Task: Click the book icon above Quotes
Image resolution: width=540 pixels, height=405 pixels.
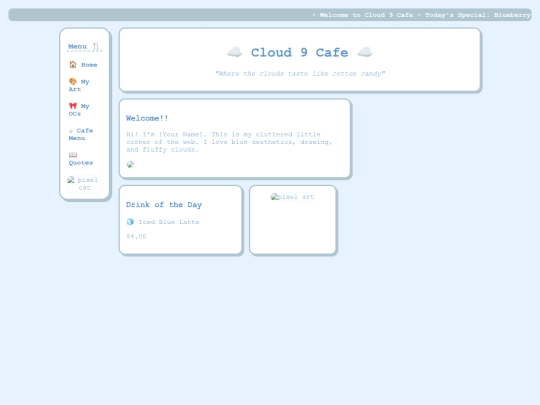Action: [73, 155]
